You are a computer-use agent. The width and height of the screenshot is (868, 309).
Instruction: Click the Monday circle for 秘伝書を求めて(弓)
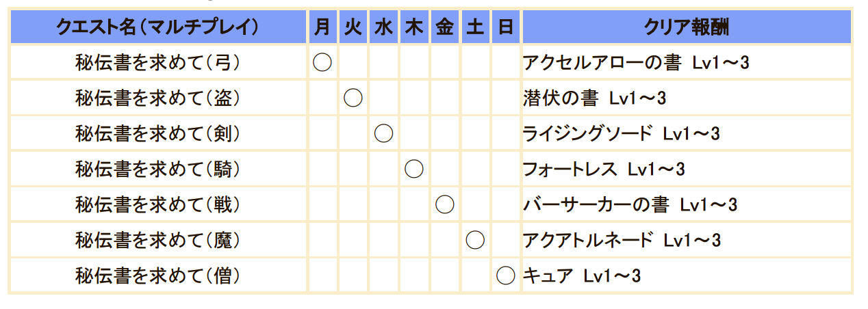[322, 63]
